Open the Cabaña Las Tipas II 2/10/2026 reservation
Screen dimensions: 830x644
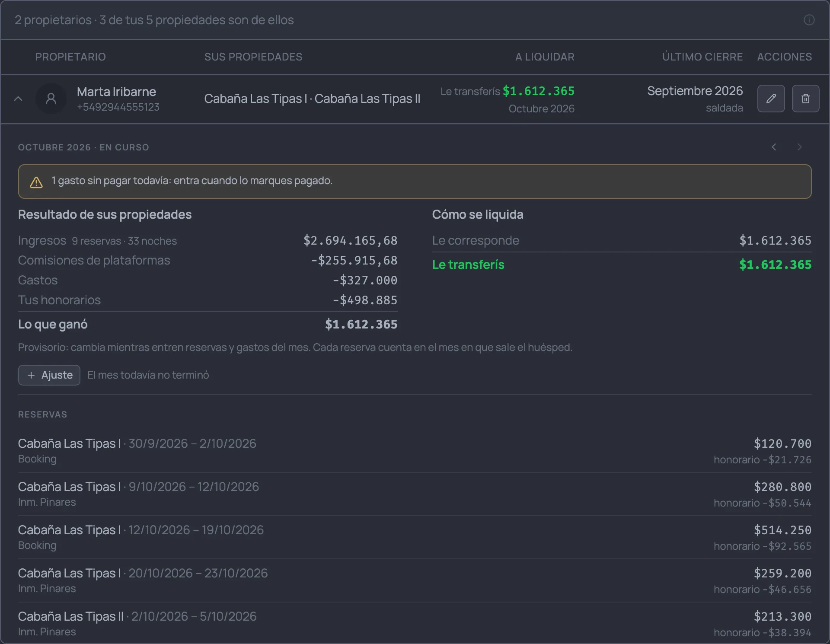(x=415, y=624)
